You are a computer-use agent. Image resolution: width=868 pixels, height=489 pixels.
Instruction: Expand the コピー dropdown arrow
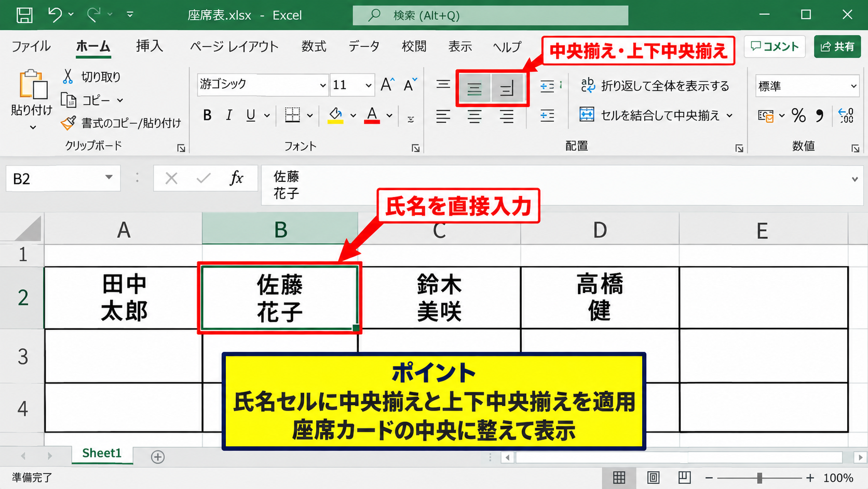120,100
